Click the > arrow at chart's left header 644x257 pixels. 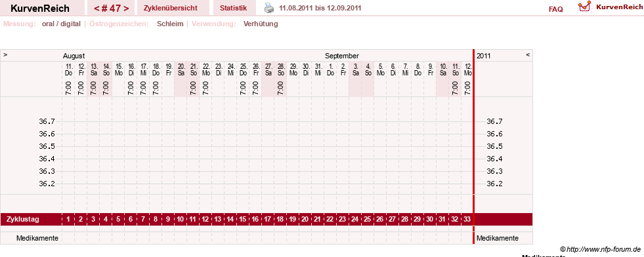click(5, 54)
